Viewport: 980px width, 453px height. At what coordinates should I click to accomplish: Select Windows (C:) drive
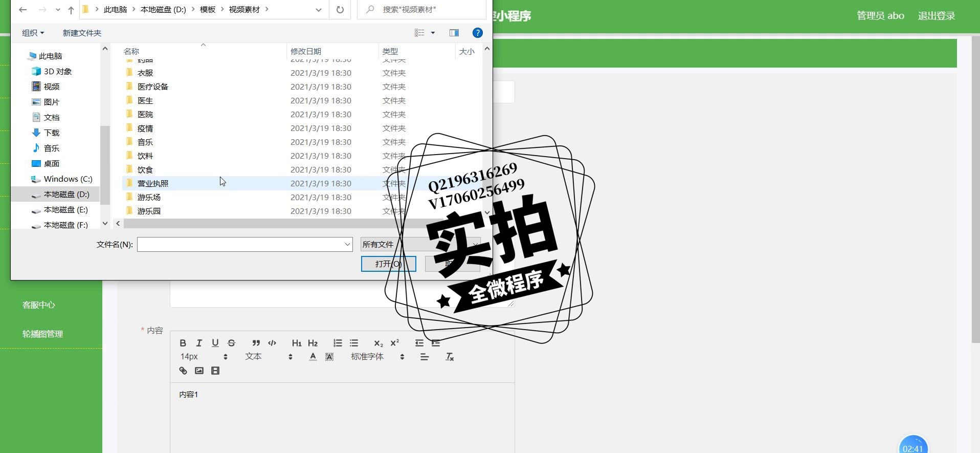(x=68, y=179)
